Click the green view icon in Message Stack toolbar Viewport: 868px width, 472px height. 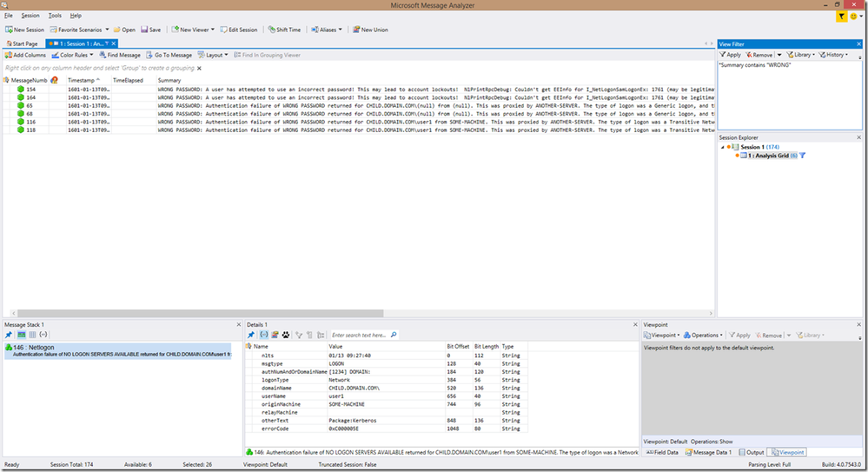(x=21, y=335)
